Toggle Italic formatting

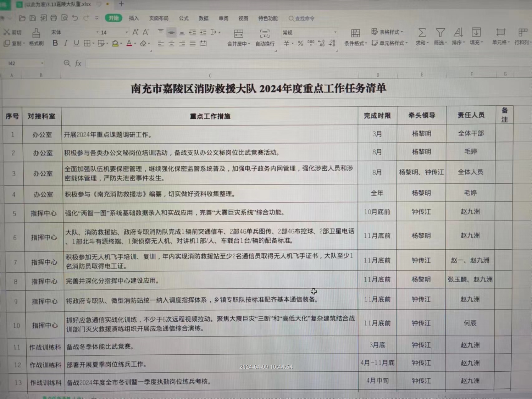(x=66, y=43)
